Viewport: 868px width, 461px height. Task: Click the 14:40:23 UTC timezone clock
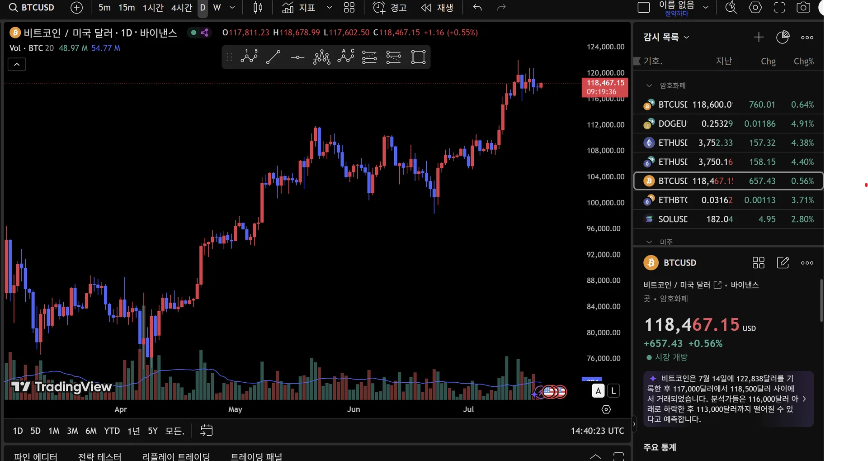click(x=597, y=431)
